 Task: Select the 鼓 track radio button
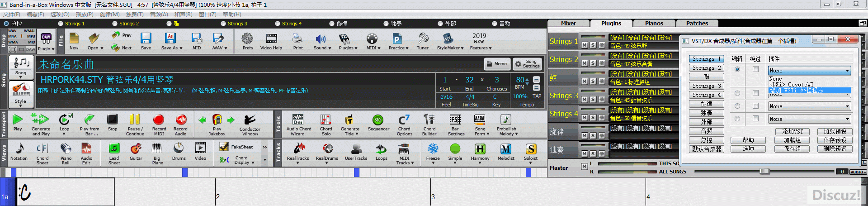(x=169, y=24)
